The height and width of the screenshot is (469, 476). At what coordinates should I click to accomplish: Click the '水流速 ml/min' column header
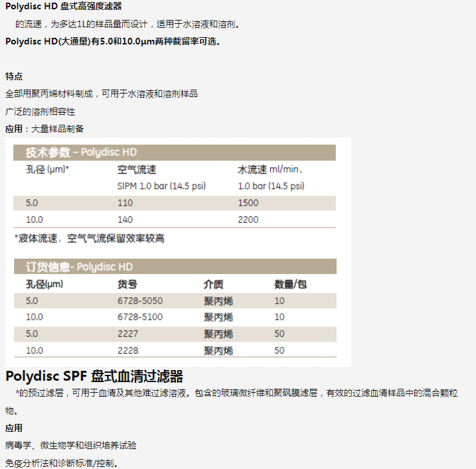(x=270, y=169)
